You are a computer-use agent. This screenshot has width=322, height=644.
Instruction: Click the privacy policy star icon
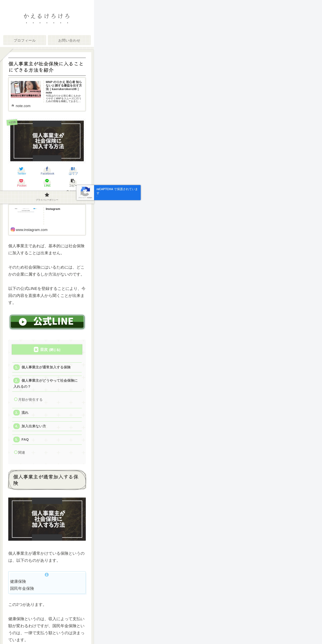47,195
